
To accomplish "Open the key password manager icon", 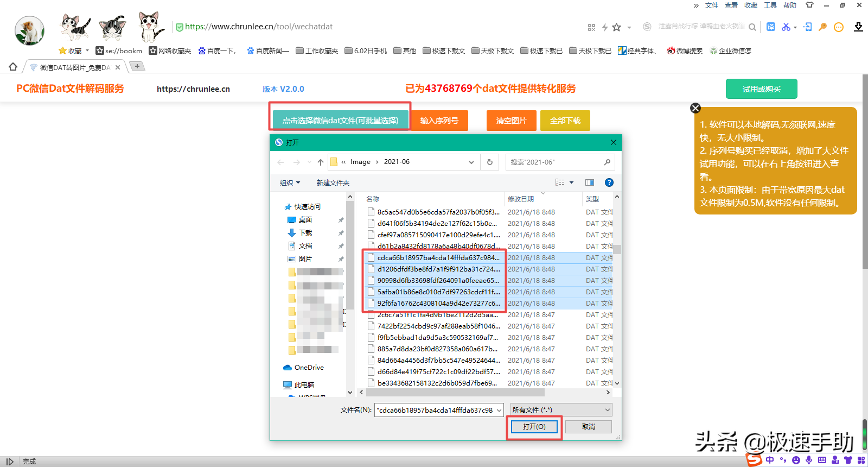I will tap(823, 27).
